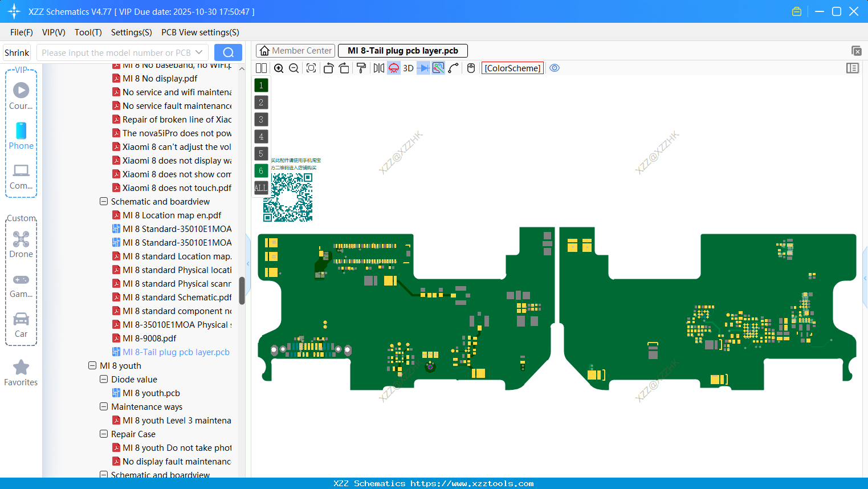Open MI 8 Location map en.pdf
This screenshot has width=868, height=489.
(172, 215)
